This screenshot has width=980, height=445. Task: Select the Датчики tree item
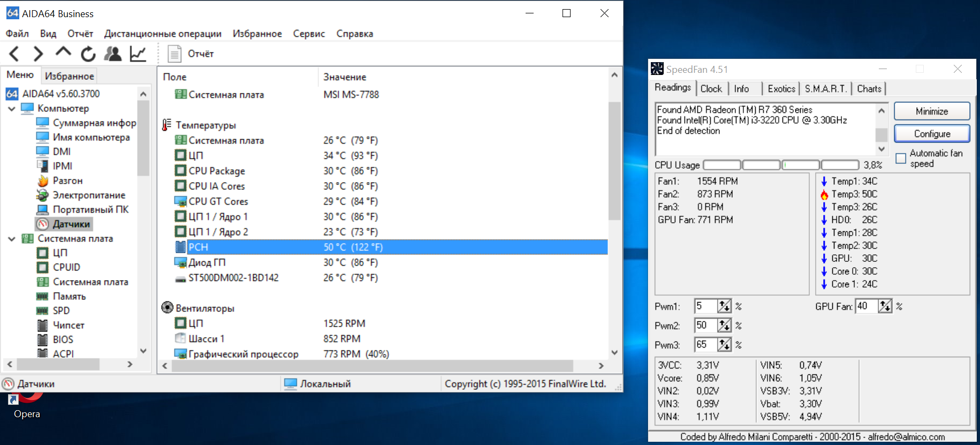point(64,224)
